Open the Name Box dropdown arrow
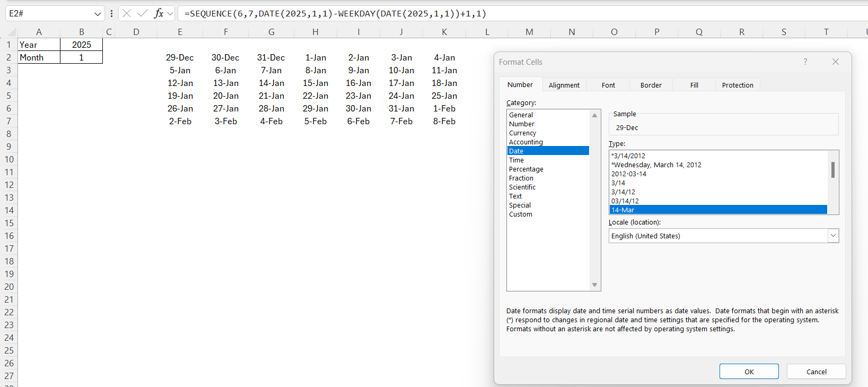 (x=98, y=13)
